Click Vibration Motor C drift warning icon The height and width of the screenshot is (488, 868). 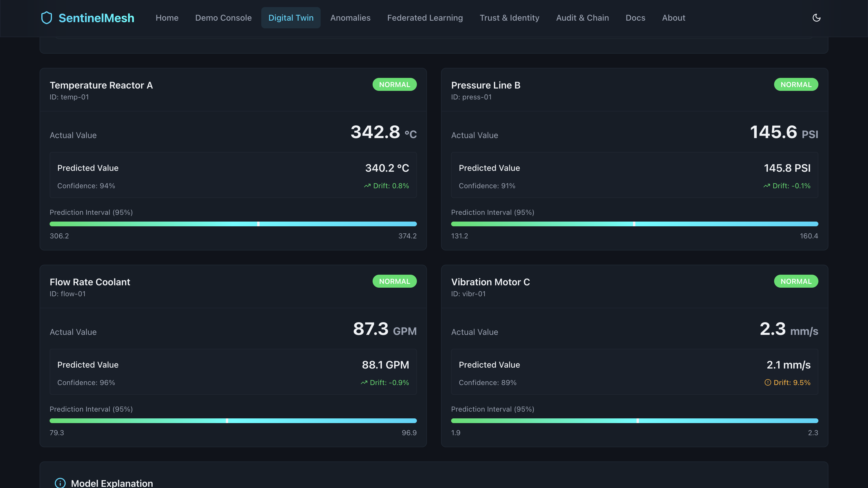[768, 383]
